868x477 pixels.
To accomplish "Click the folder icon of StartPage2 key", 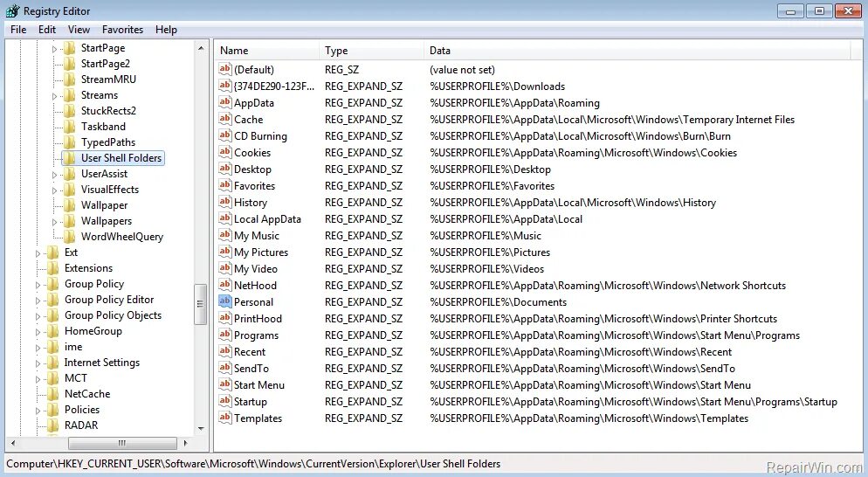I will click(x=69, y=64).
